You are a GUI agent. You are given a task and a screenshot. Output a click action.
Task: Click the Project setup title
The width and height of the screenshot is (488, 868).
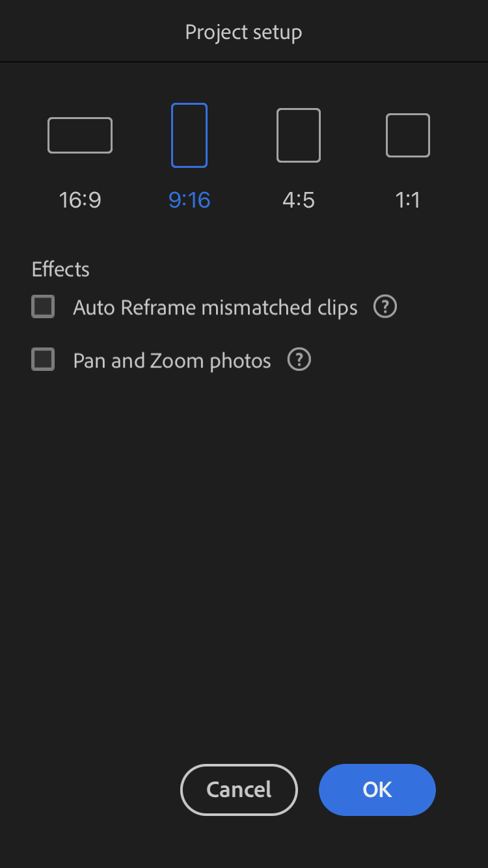click(x=243, y=32)
